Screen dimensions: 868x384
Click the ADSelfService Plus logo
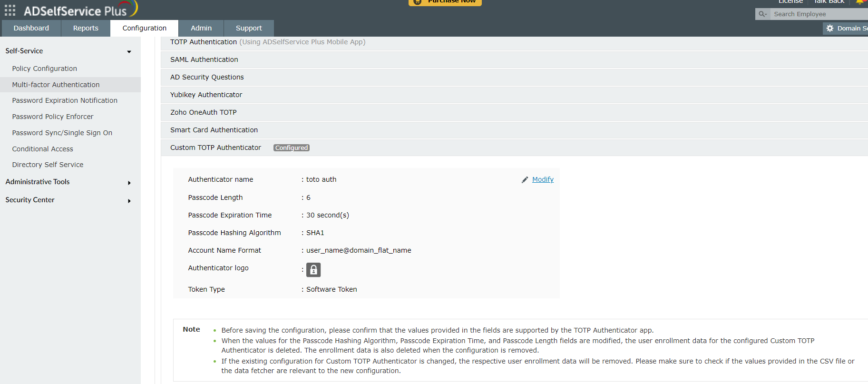point(80,9)
